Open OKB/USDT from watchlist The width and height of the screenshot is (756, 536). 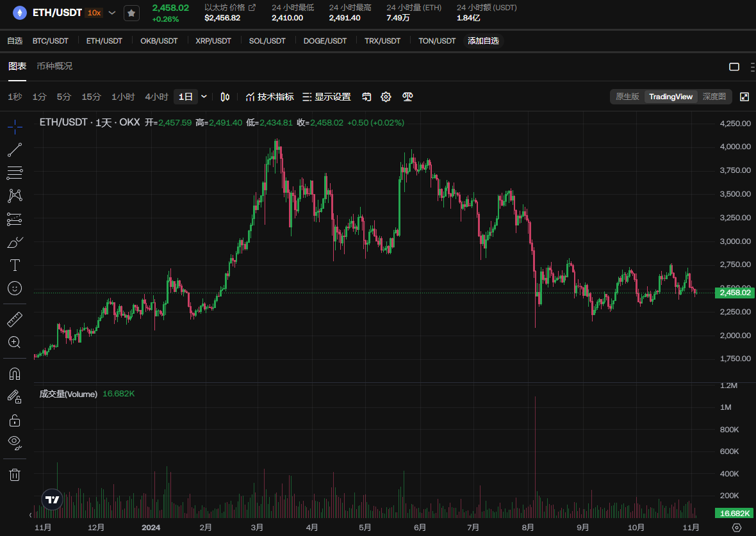tap(159, 41)
